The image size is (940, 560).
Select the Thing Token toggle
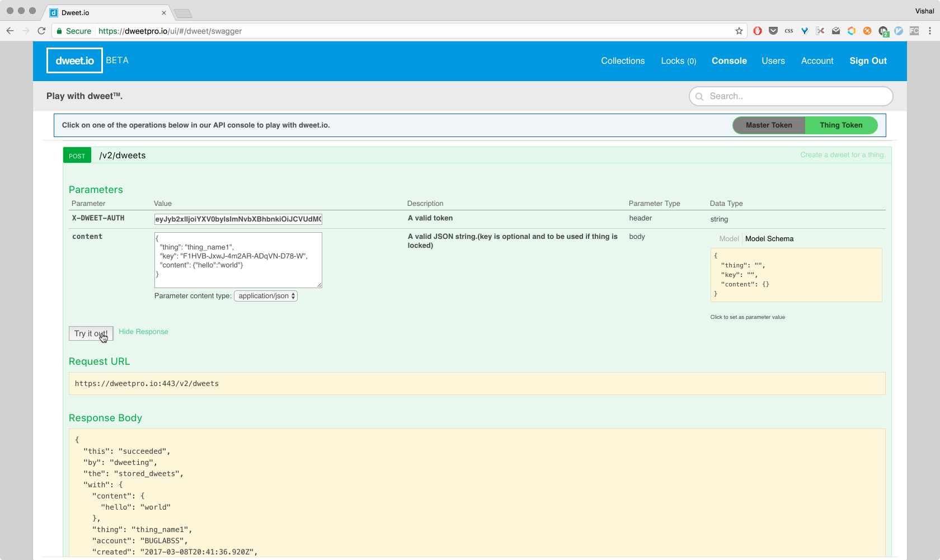[841, 125]
